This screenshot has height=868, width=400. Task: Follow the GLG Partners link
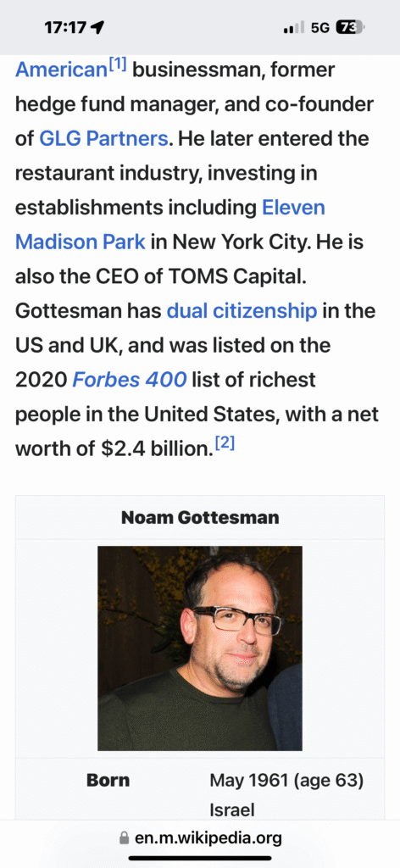pyautogui.click(x=103, y=138)
